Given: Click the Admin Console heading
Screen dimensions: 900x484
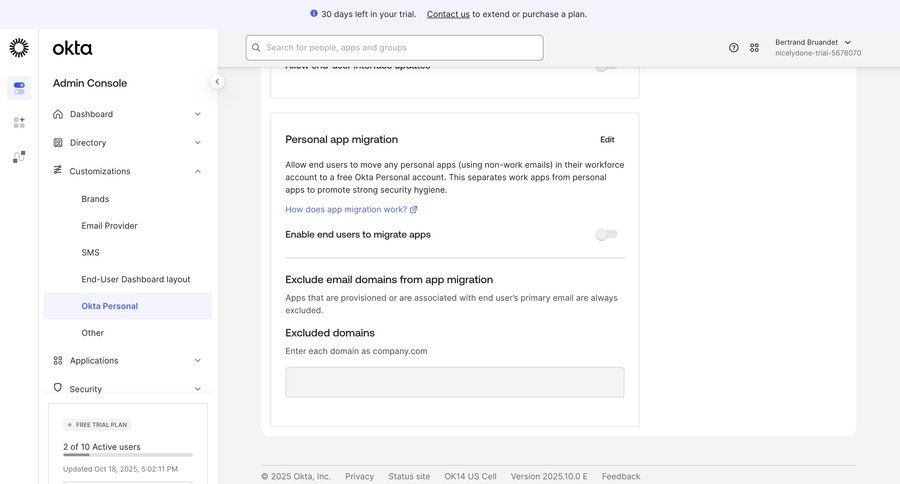Looking at the screenshot, I should 90,83.
